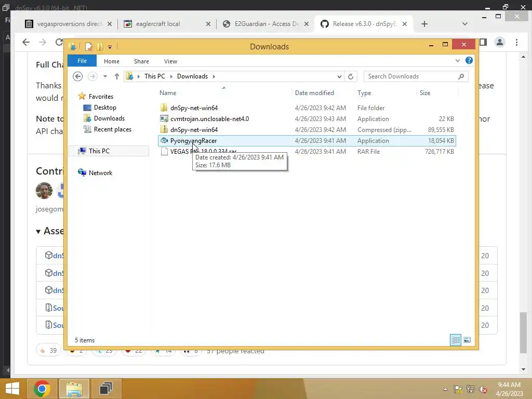Open the Share ribbon tab
Screen dimensions: 532x399
pos(141,61)
